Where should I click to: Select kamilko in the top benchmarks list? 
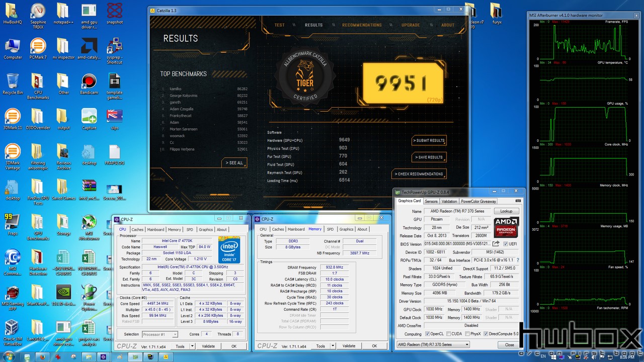pyautogui.click(x=176, y=89)
